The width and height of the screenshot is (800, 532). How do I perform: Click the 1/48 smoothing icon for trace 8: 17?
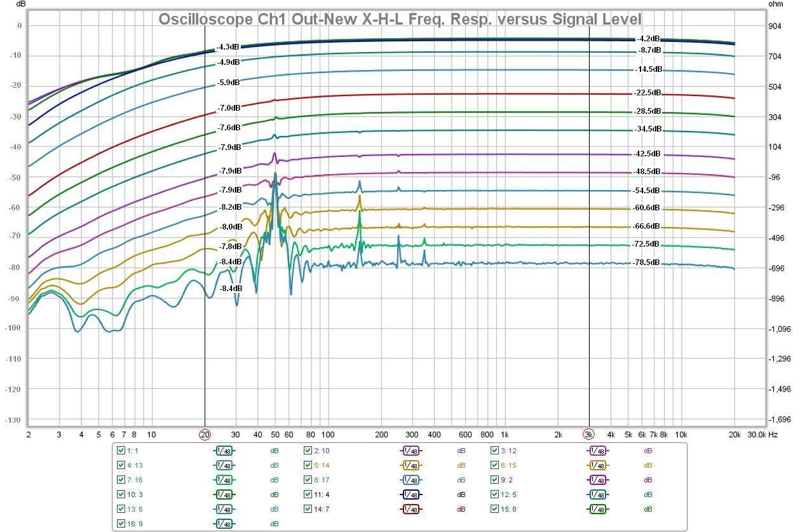pyautogui.click(x=410, y=480)
